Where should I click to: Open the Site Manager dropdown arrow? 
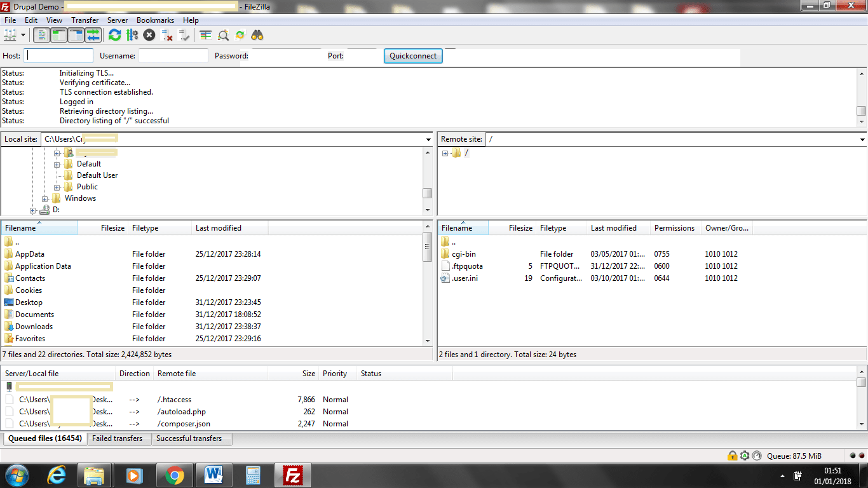(x=24, y=35)
